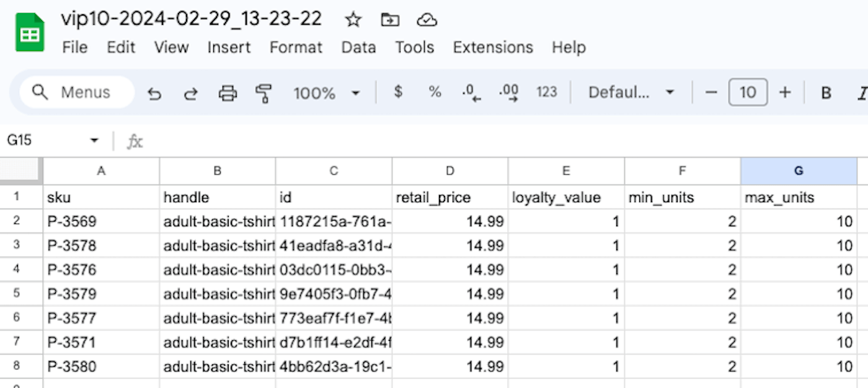The height and width of the screenshot is (388, 868).
Task: Decrease font size with minus button
Action: coord(711,92)
